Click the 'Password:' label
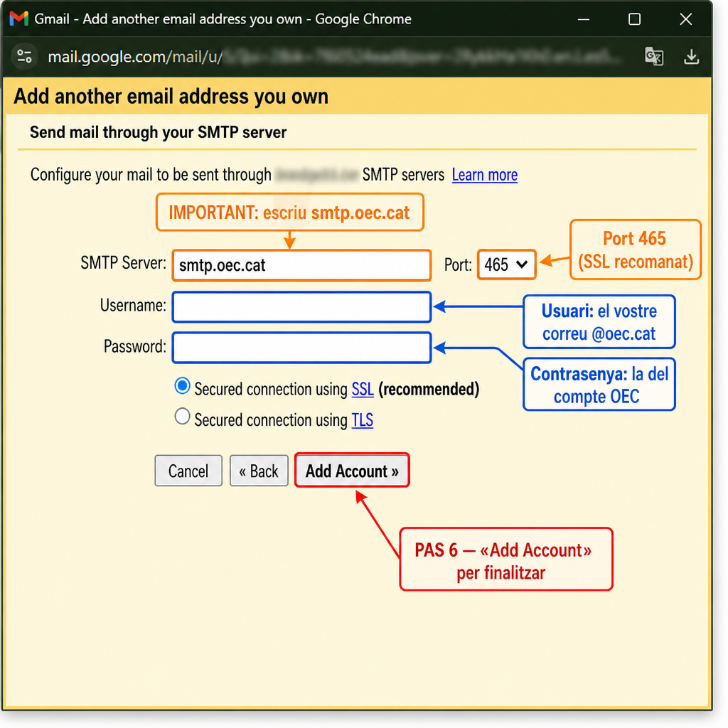Image resolution: width=728 pixels, height=728 pixels. point(134,346)
